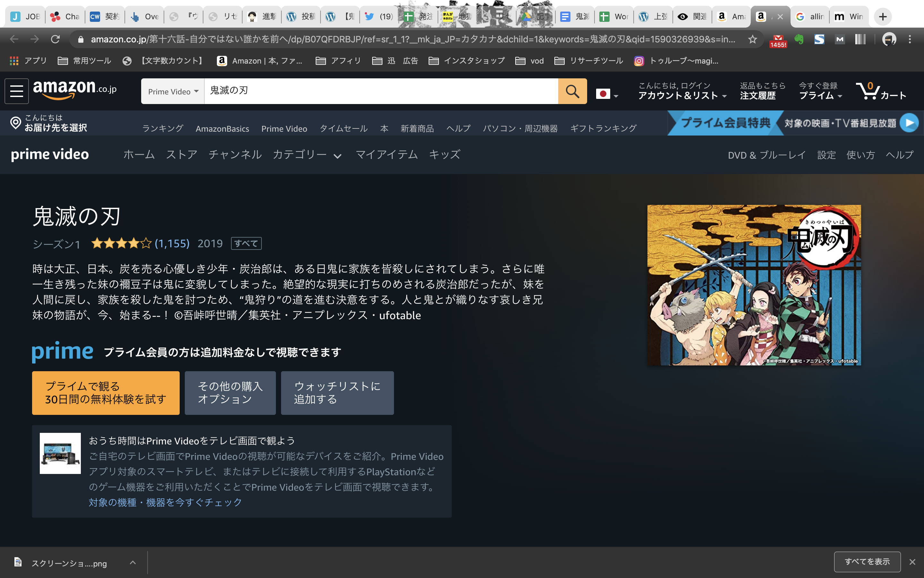Click the amazon.co.jp logo
The height and width of the screenshot is (578, 924).
pyautogui.click(x=75, y=90)
